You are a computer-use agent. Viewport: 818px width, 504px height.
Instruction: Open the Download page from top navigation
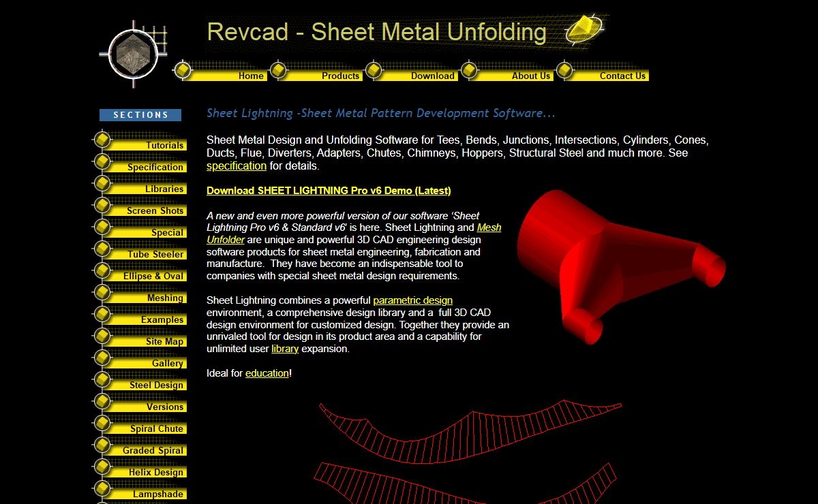432,76
